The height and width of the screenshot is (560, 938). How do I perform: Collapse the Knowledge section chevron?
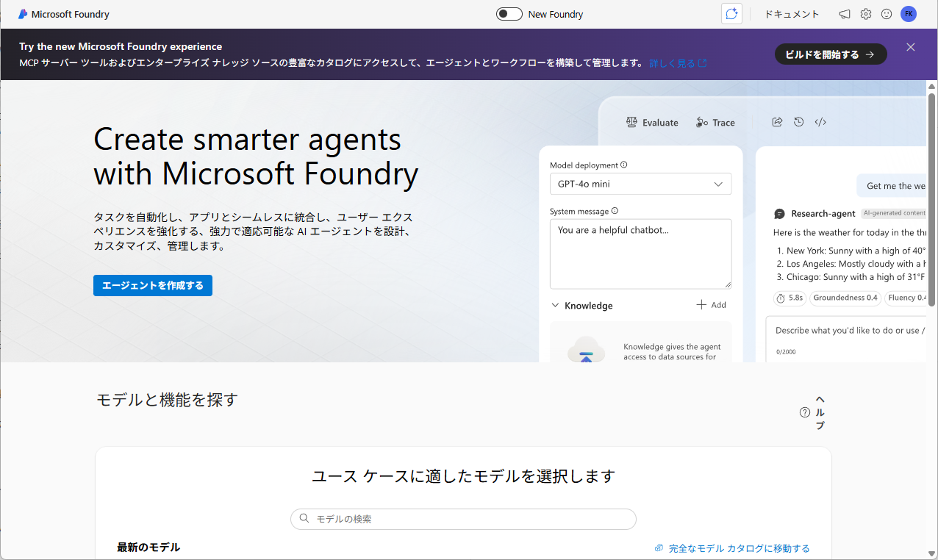[x=556, y=305]
